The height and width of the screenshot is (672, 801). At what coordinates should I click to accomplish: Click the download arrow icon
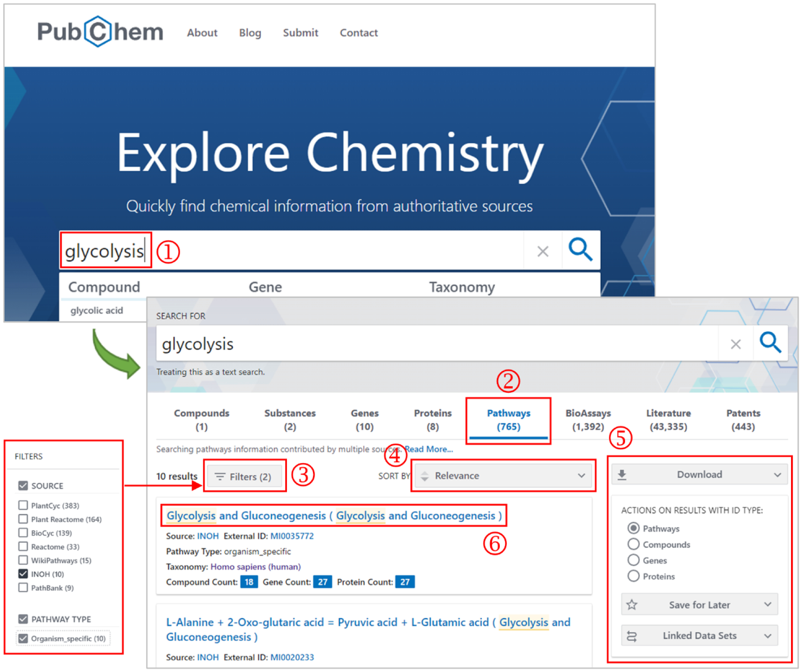click(622, 475)
